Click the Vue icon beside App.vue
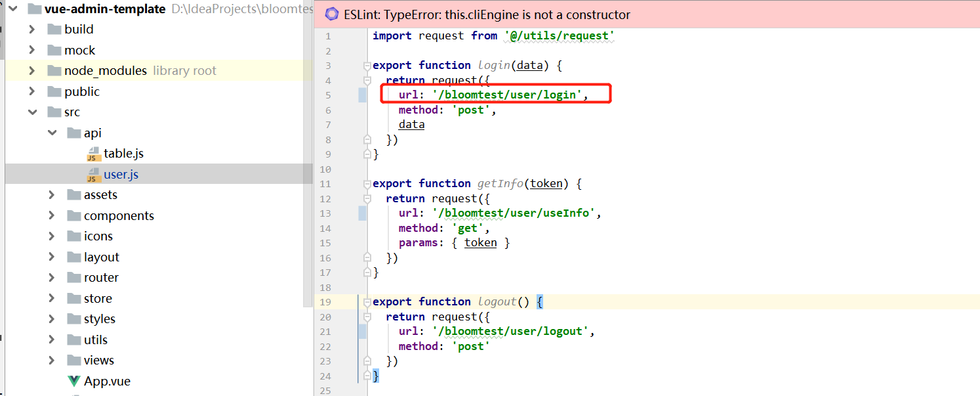Viewport: 980px width, 396px height. (x=74, y=382)
